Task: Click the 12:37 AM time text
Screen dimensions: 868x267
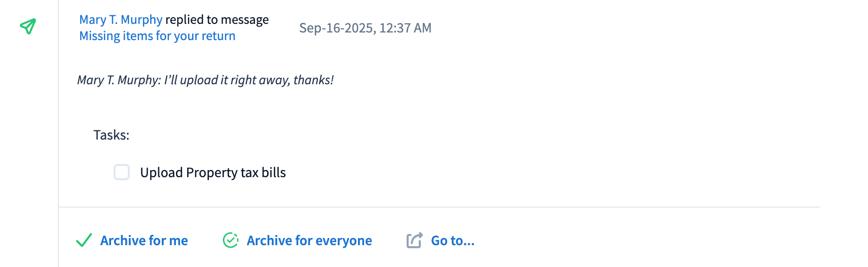Action: pos(406,28)
